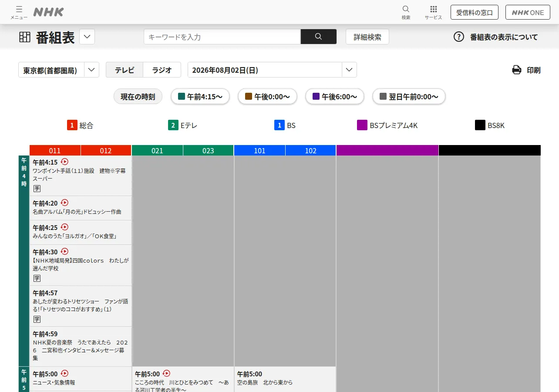
Task: Open 名曲アルバム「月の光」 program
Action: click(81, 208)
